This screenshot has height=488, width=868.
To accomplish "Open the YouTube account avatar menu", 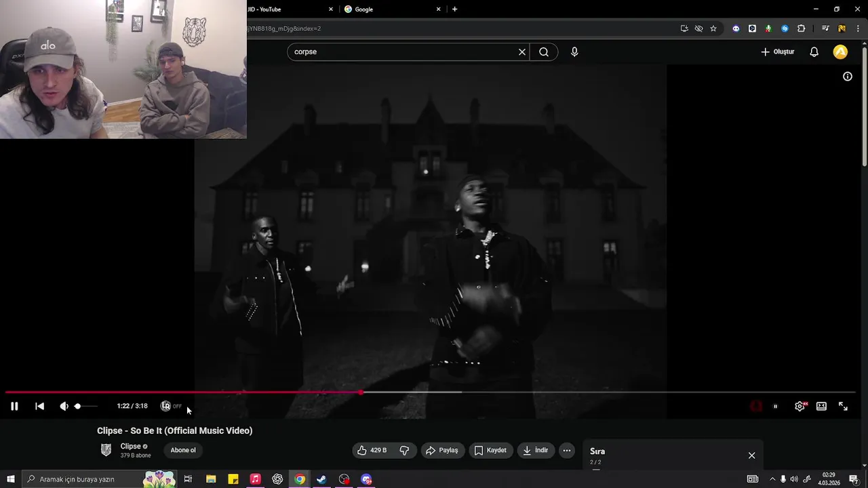I will (840, 52).
